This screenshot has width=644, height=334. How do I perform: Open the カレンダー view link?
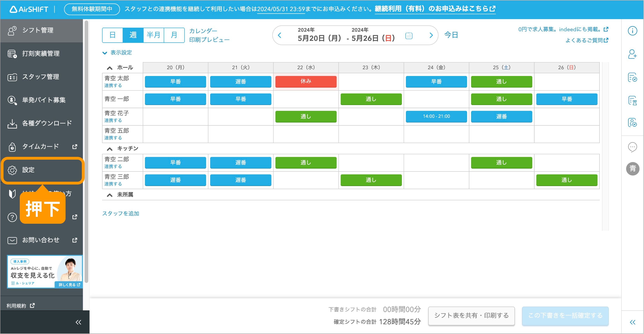coord(203,31)
